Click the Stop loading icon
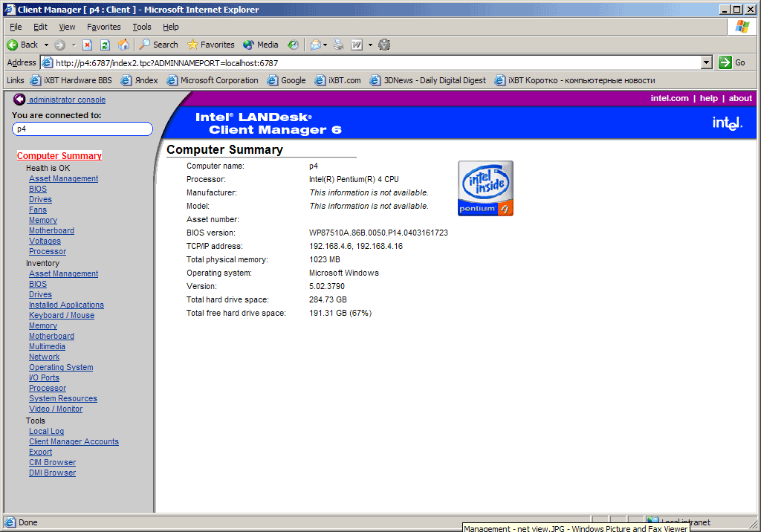 [88, 45]
